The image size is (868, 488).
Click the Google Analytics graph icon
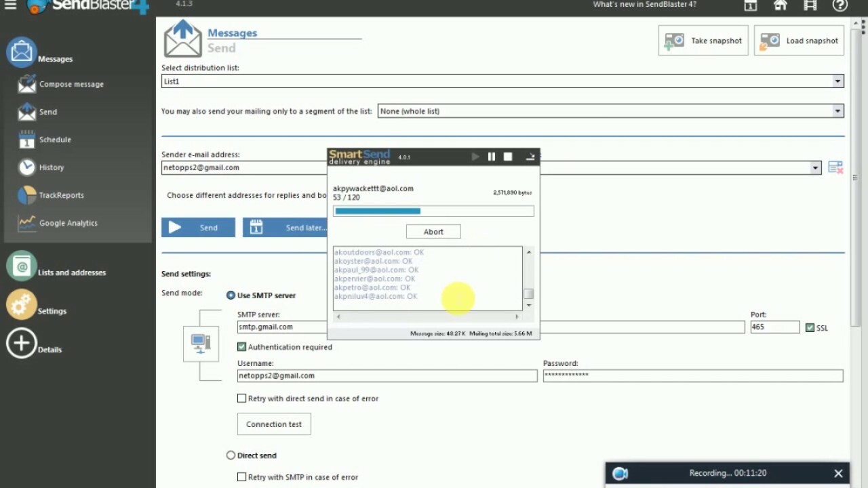pyautogui.click(x=26, y=223)
